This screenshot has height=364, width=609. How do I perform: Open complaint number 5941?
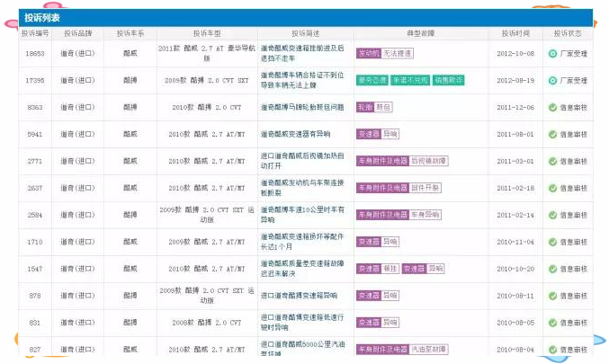(35, 134)
